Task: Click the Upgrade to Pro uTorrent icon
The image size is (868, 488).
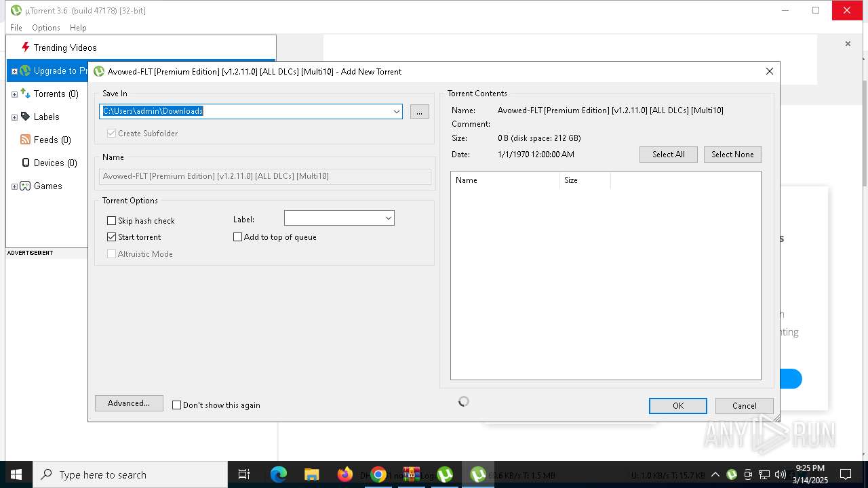Action: coord(26,70)
